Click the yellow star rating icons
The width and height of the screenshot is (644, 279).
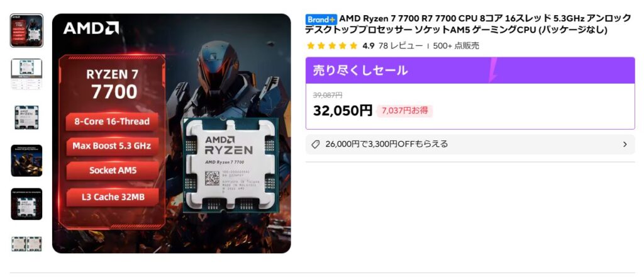[x=332, y=46]
